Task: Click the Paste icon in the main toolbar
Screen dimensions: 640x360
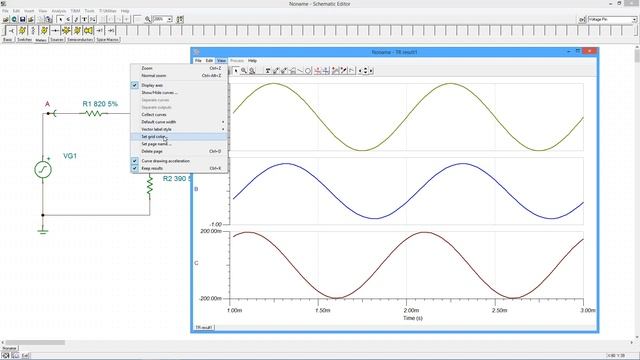Action: click(x=49, y=19)
